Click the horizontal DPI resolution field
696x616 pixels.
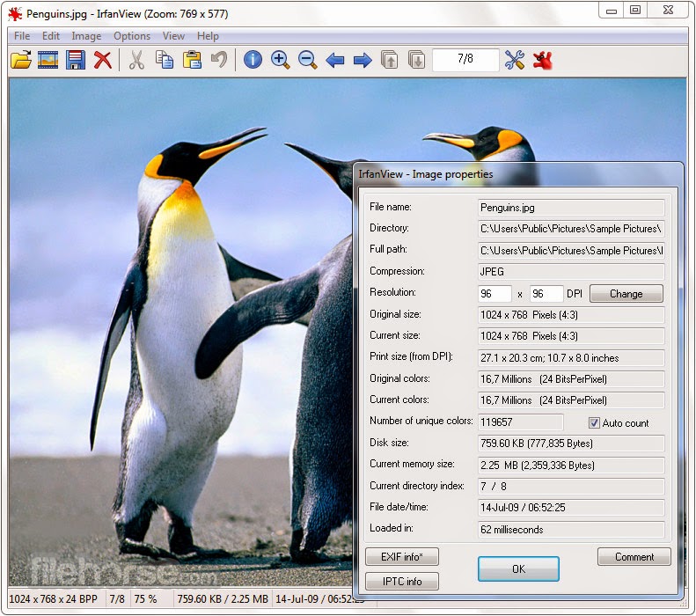click(495, 294)
